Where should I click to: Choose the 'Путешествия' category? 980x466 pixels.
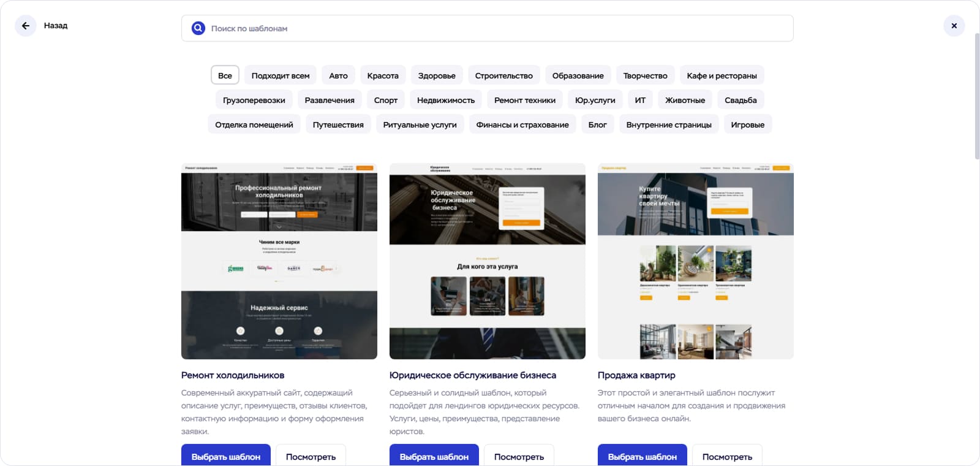[338, 124]
